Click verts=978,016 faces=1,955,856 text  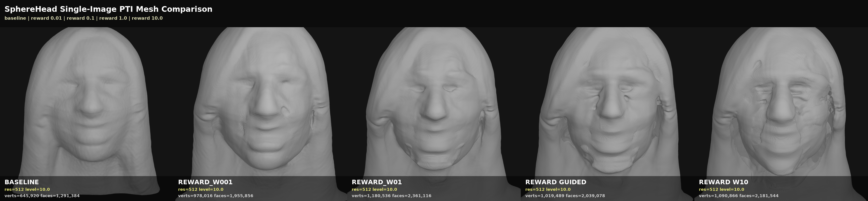216,196
